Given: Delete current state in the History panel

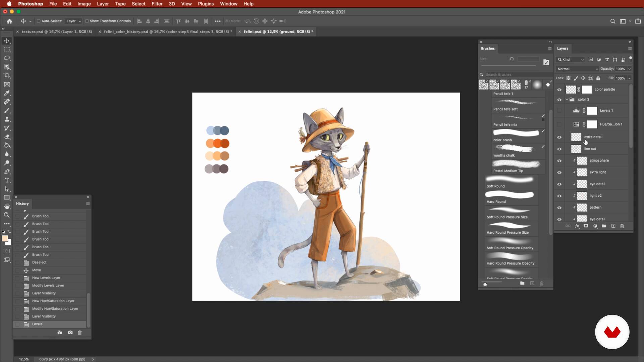Looking at the screenshot, I should click(80, 333).
